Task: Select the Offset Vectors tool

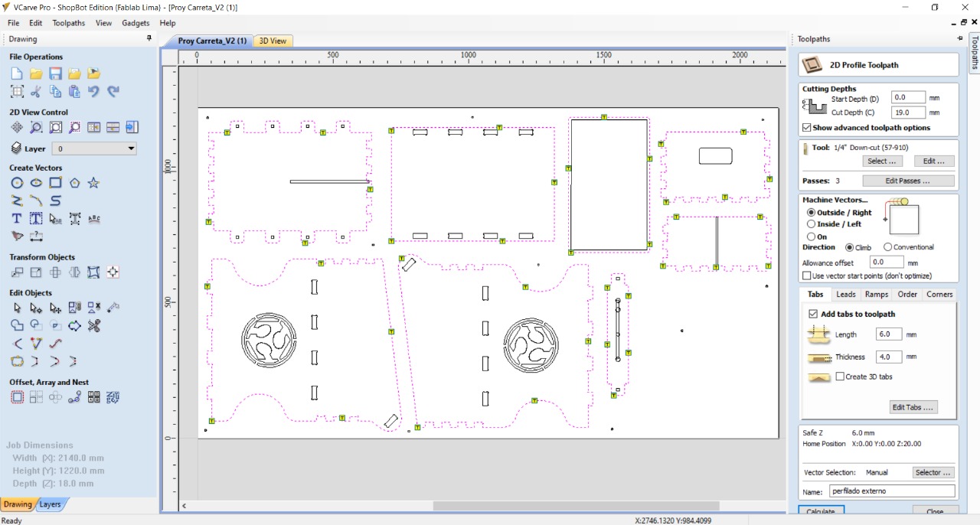Action: (x=17, y=397)
